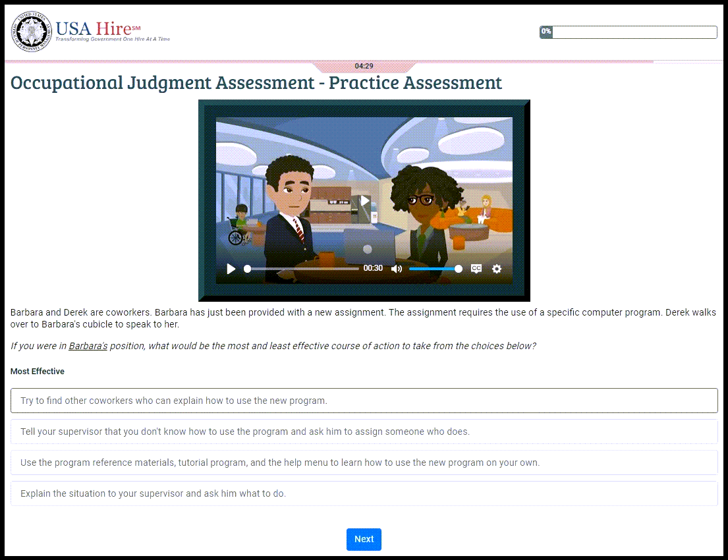Image resolution: width=728 pixels, height=560 pixels.
Task: Click the underlined Barbara's link
Action: coord(88,345)
